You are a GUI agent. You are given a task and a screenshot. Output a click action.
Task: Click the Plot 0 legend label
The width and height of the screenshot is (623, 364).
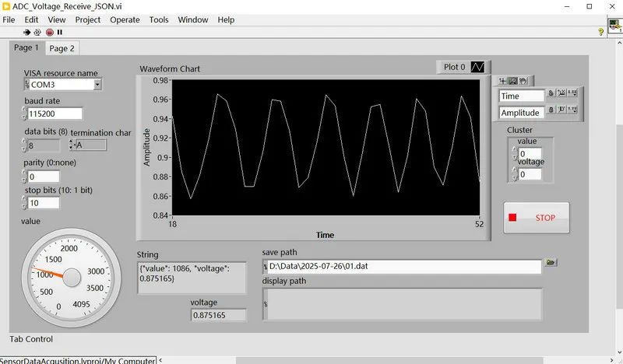(454, 67)
